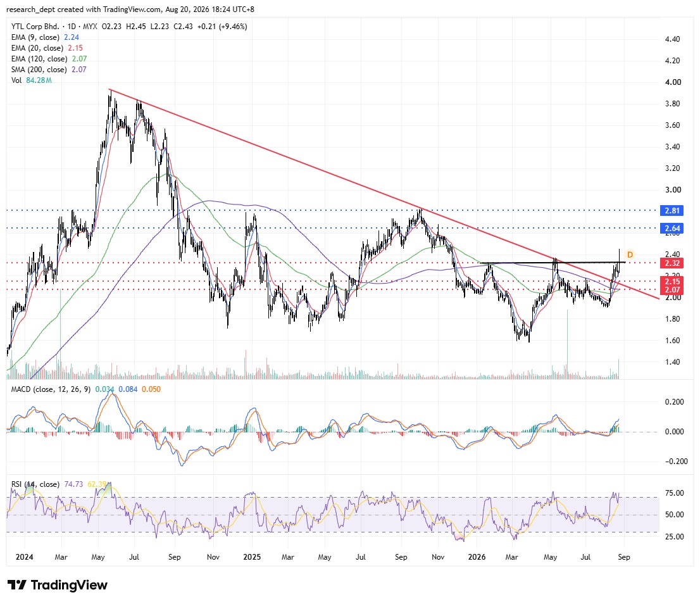700x604 pixels.
Task: Click the close value C2.43
Action: coord(183,27)
